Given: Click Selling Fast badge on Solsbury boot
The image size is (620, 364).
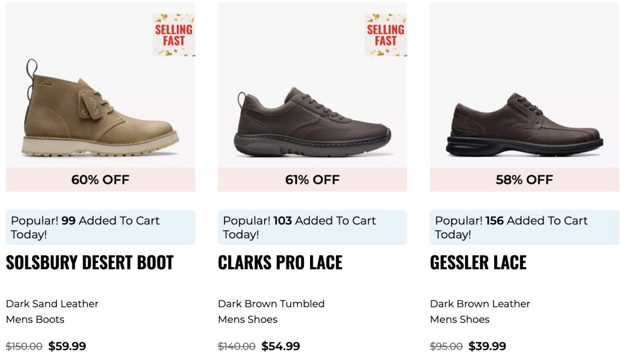Looking at the screenshot, I should pos(174,35).
